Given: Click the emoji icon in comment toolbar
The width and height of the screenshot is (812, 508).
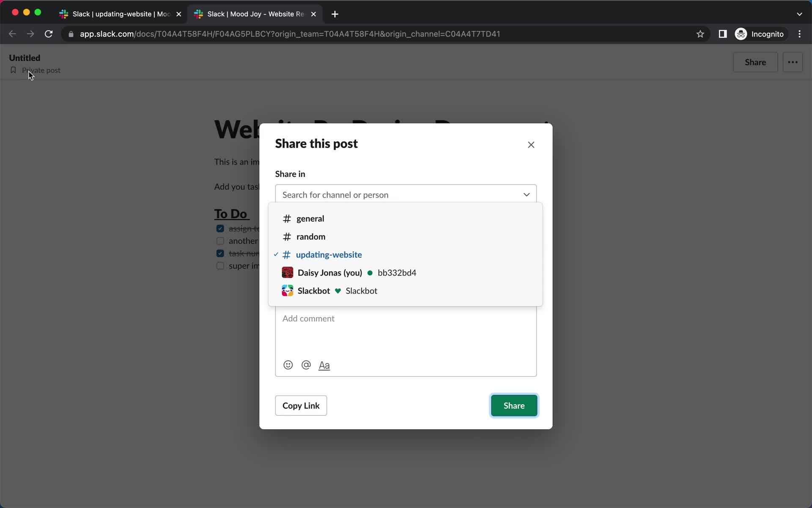Looking at the screenshot, I should (x=288, y=364).
